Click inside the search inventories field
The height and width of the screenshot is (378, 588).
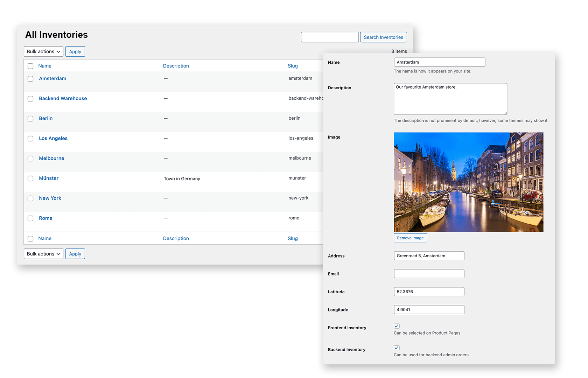pyautogui.click(x=329, y=37)
